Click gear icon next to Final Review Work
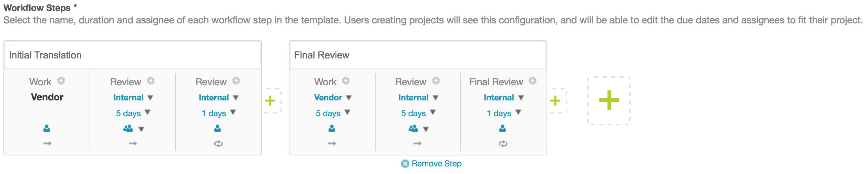 pos(346,81)
